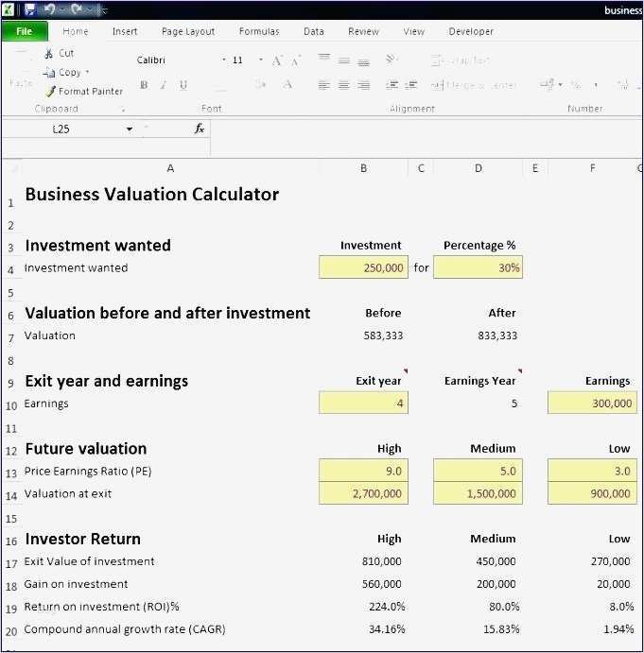Open the Calibri font name dropdown

tap(224, 60)
